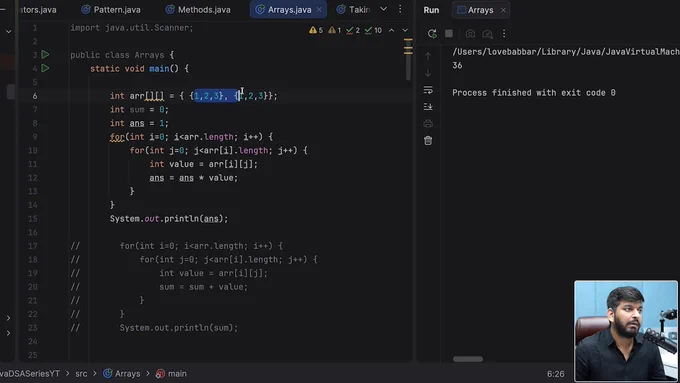This screenshot has width=680, height=383.
Task: Clear console with the trash icon
Action: coord(428,141)
